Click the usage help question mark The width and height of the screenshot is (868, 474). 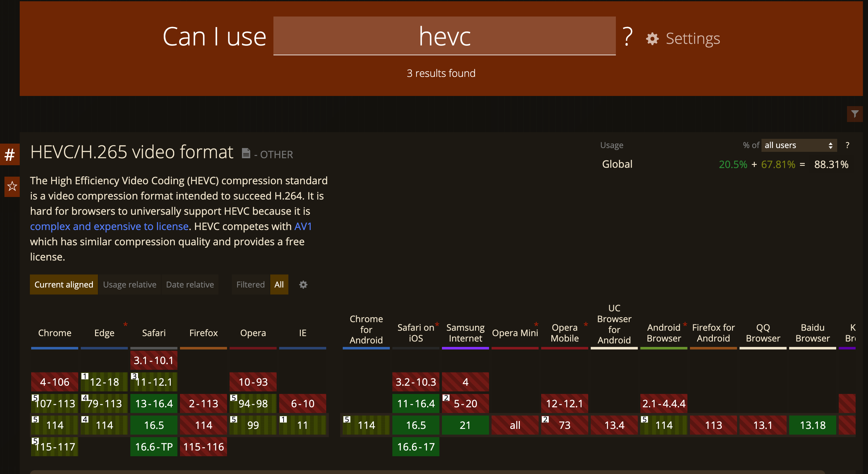(x=847, y=145)
